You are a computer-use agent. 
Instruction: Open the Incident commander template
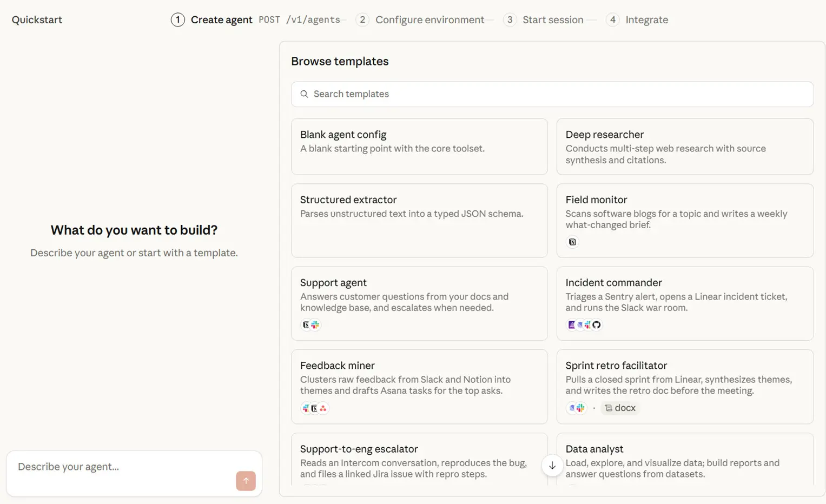point(685,303)
